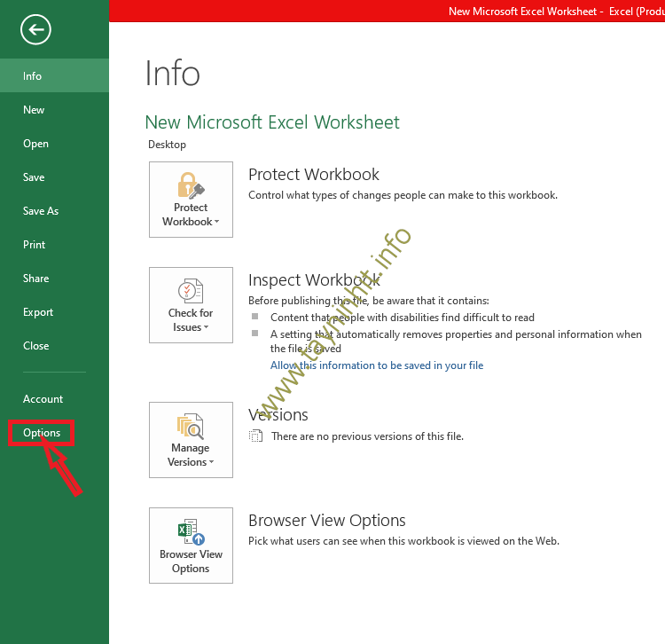Open the Account page
This screenshot has width=665, height=644.
click(x=43, y=399)
